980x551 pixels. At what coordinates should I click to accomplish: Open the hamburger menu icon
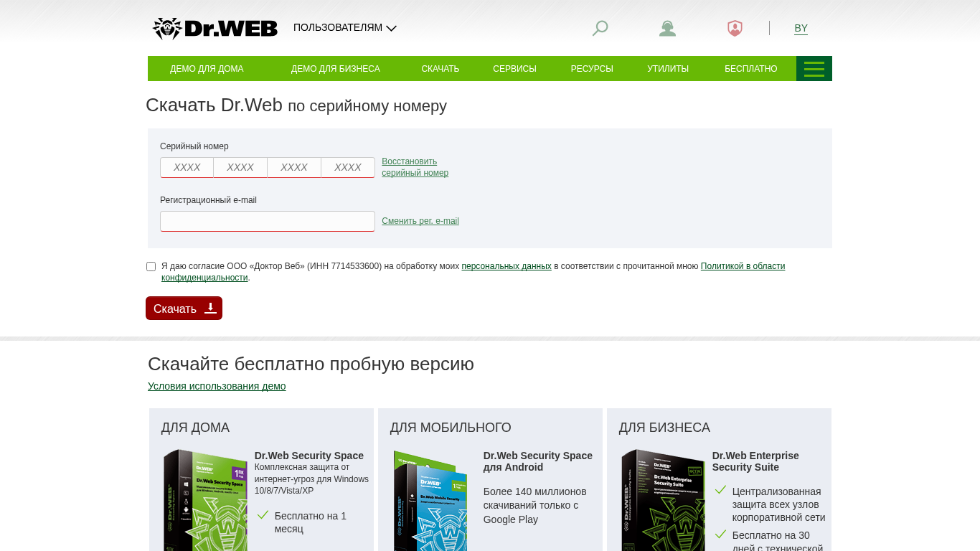point(814,69)
